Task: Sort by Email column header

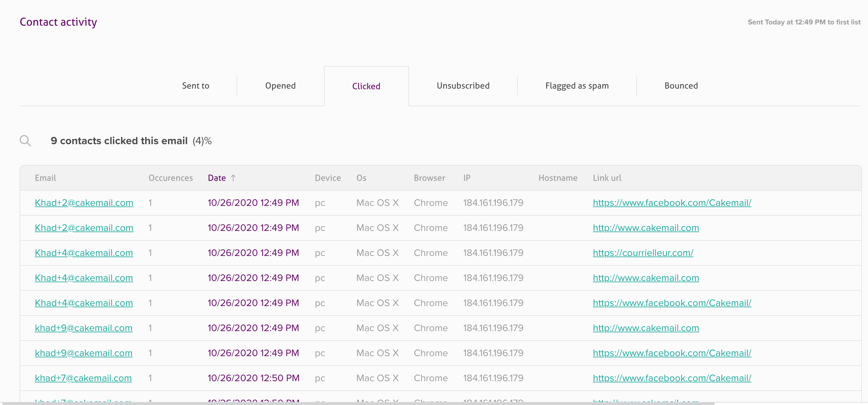Action: pos(46,178)
